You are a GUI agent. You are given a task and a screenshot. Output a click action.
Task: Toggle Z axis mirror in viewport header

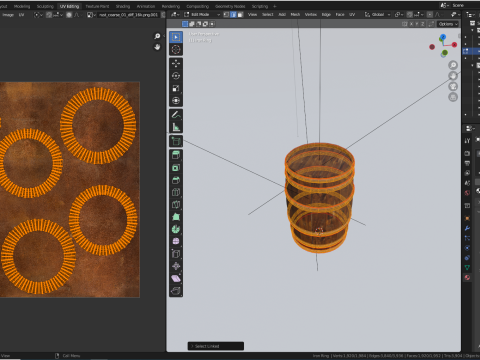tap(423, 24)
